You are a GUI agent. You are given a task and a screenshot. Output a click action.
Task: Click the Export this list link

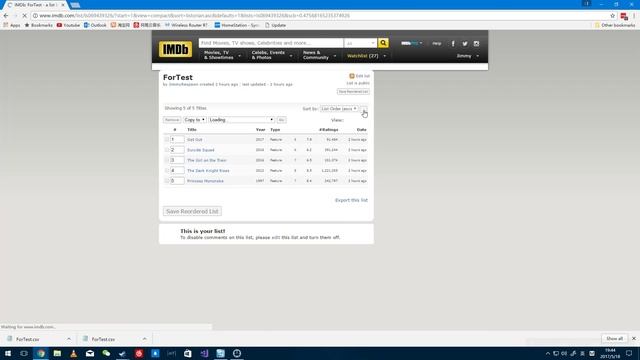click(x=351, y=200)
